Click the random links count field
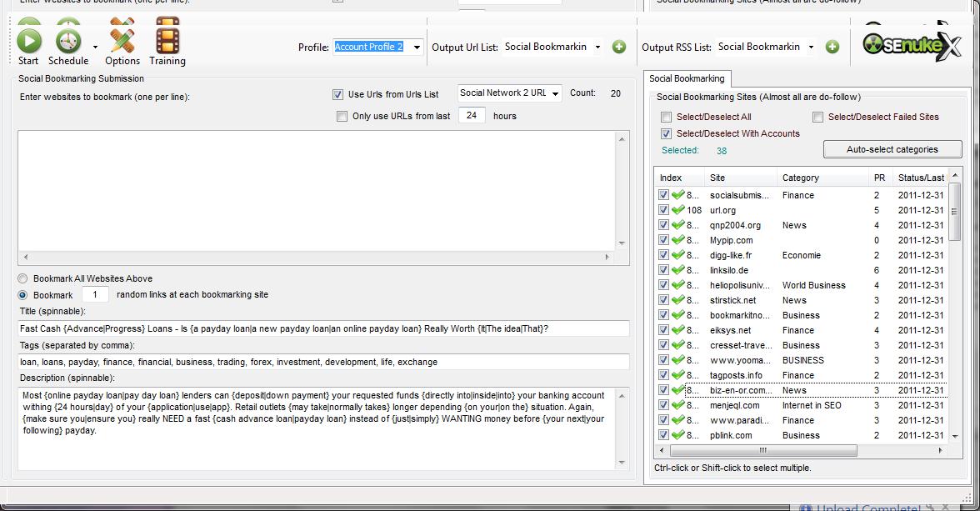Image resolution: width=980 pixels, height=511 pixels. tap(95, 294)
